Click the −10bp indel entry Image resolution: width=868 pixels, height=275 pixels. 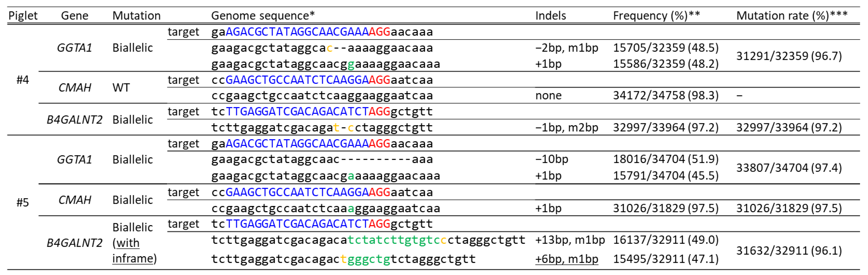click(552, 159)
